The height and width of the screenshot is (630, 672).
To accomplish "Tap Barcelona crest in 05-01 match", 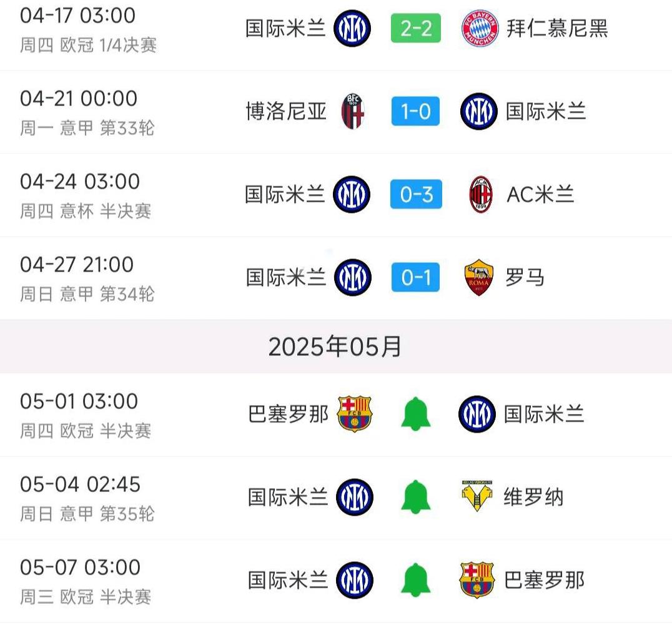I will (355, 413).
